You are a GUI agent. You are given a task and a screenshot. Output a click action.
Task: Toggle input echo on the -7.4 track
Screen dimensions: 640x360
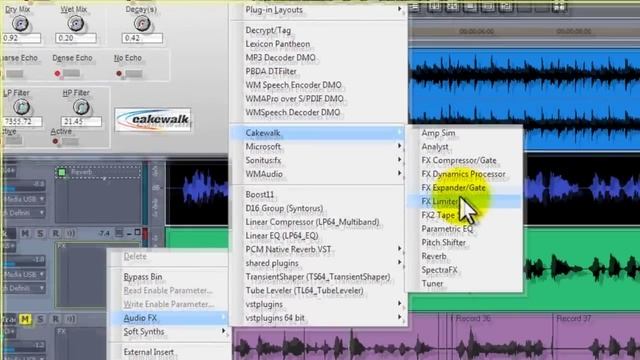[71, 233]
